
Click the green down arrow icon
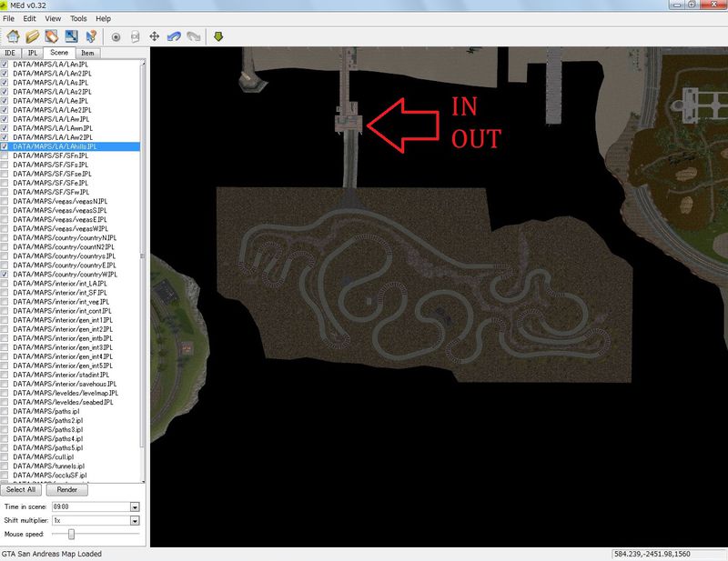(x=218, y=36)
